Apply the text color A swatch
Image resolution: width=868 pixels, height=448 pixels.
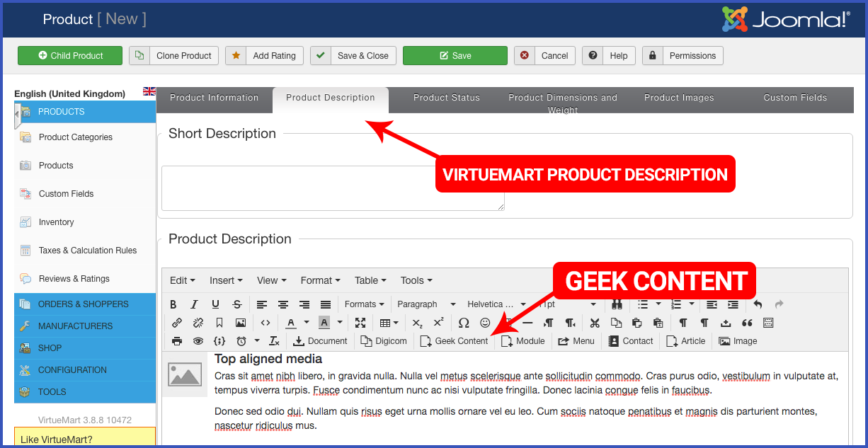pos(291,323)
